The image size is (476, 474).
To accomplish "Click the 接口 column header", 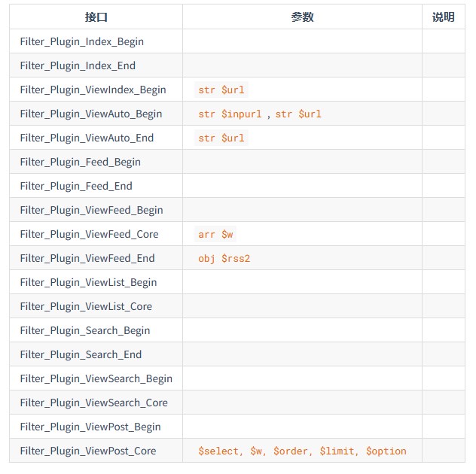I will tap(96, 17).
